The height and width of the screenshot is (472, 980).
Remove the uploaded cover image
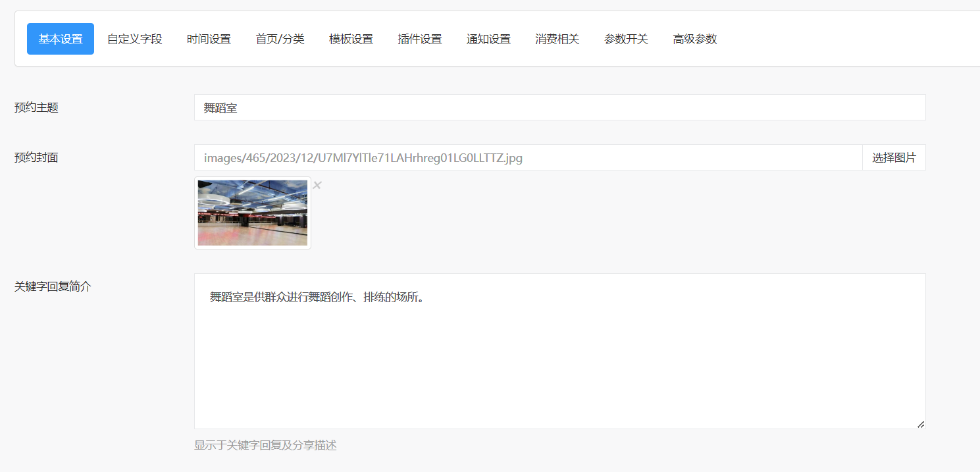(317, 185)
